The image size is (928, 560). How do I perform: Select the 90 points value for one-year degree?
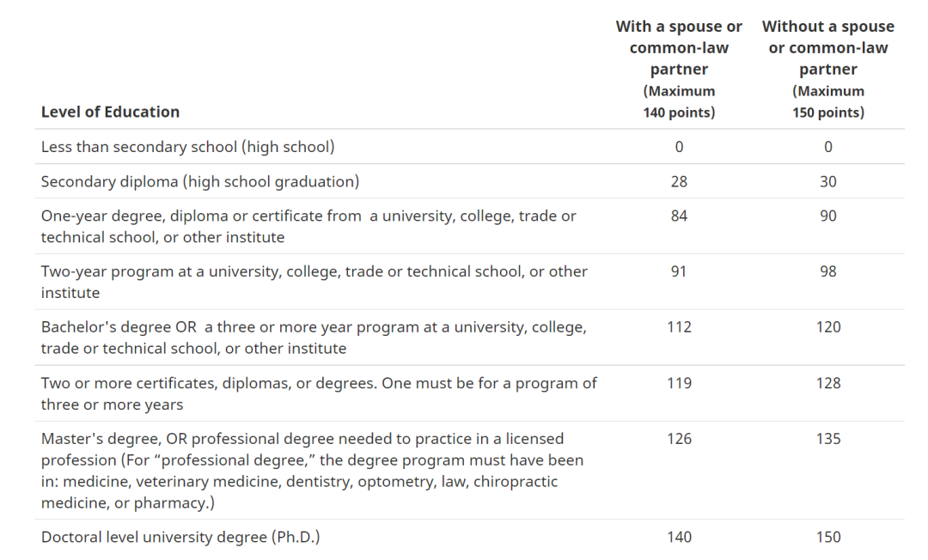tap(827, 216)
